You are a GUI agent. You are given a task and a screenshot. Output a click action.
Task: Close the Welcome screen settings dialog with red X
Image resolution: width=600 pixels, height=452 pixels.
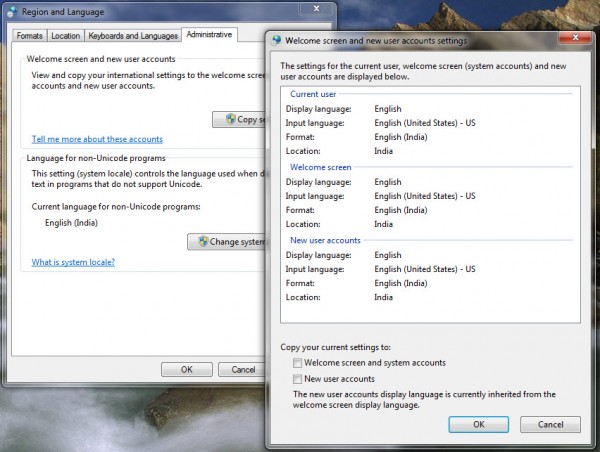coord(576,38)
